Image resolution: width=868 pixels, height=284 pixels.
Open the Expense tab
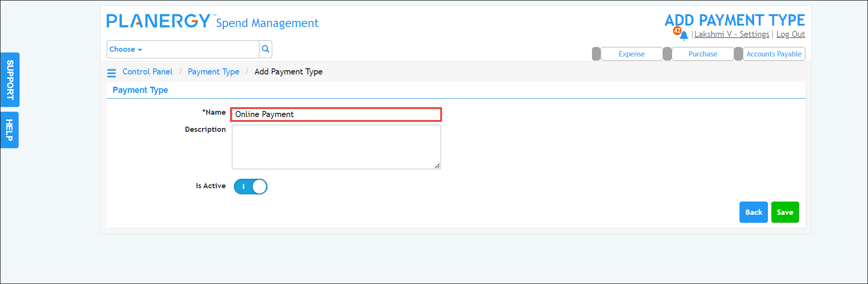click(631, 54)
